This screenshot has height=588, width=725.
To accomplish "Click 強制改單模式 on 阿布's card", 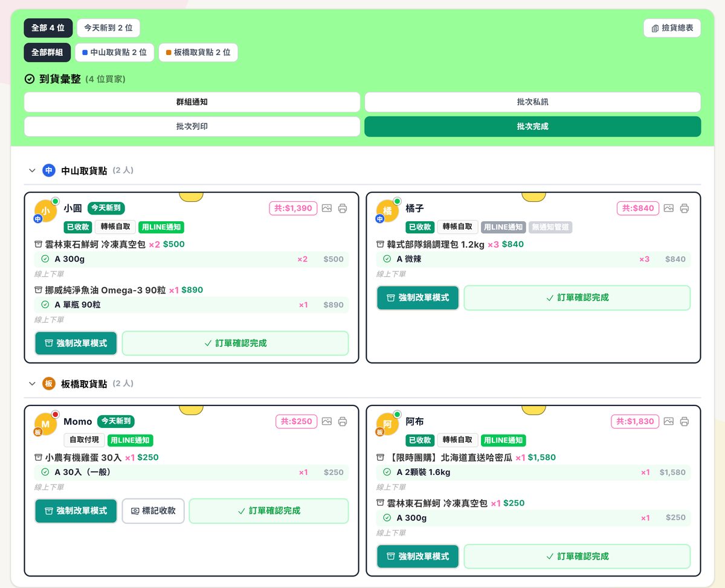I will tap(418, 557).
